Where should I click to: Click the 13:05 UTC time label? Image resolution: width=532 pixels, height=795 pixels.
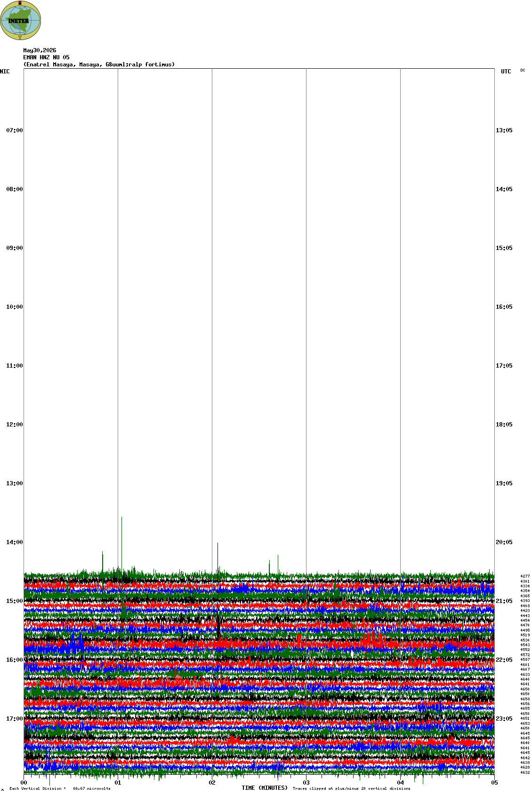pyautogui.click(x=504, y=130)
